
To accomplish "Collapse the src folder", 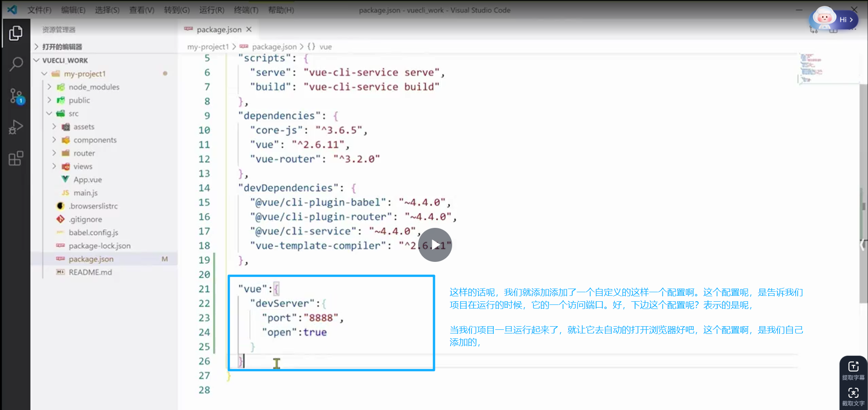I will 73,113.
